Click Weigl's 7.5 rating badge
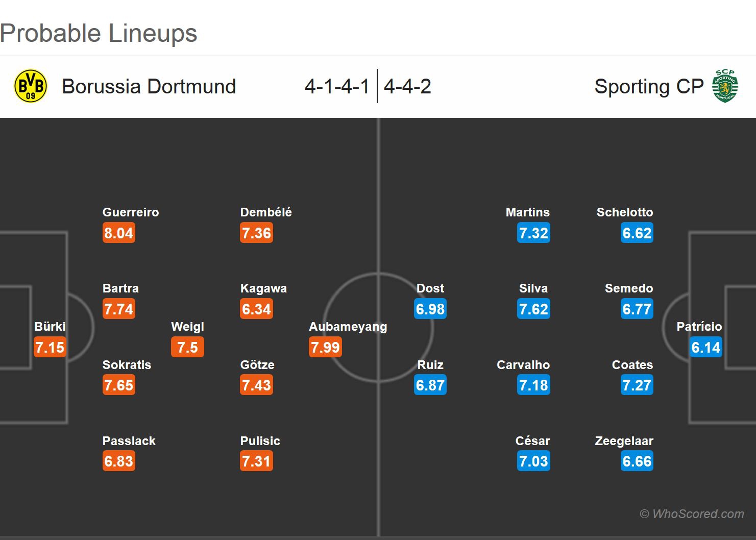This screenshot has height=540, width=756. point(187,348)
